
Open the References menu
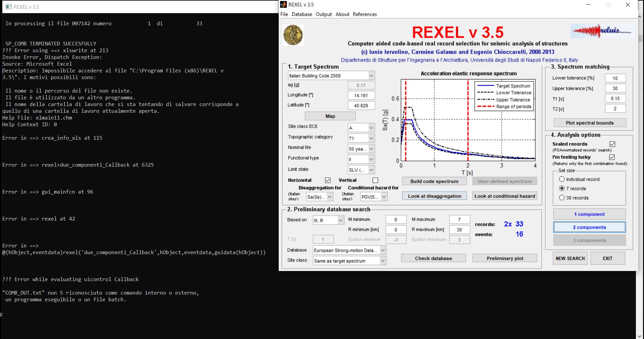point(365,14)
